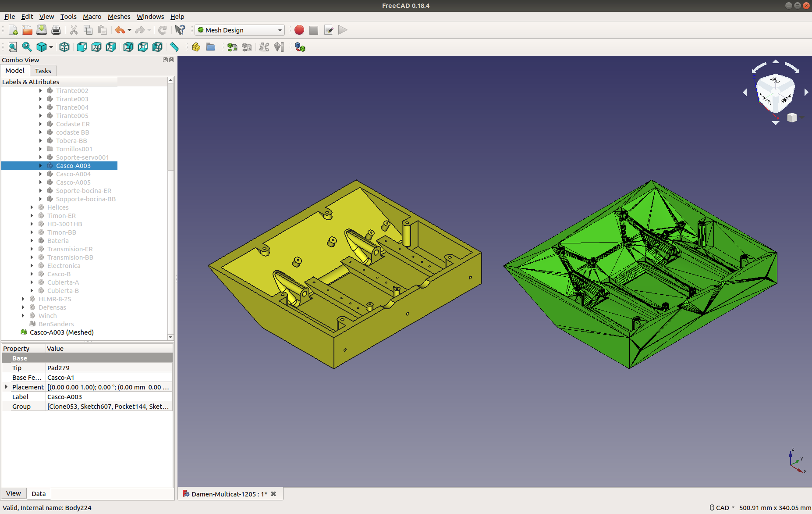This screenshot has width=812, height=514.
Task: Activate the Measure distance tool
Action: coord(174,47)
